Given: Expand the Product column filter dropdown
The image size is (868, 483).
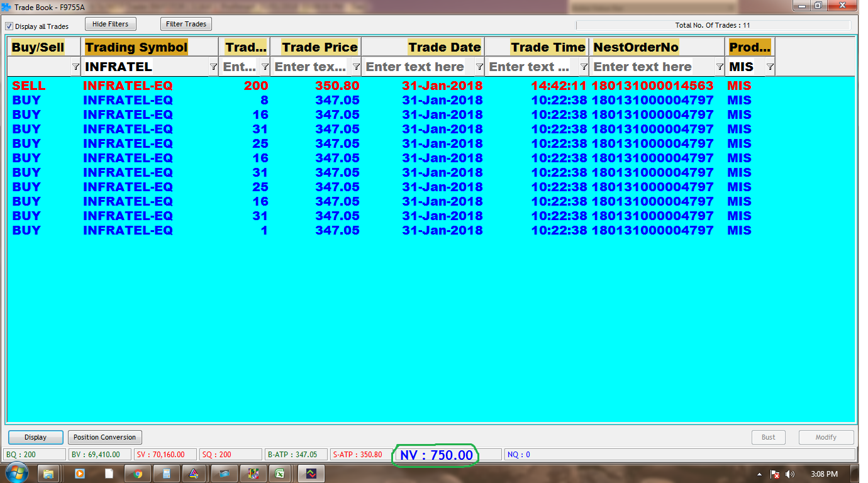Looking at the screenshot, I should click(x=770, y=67).
